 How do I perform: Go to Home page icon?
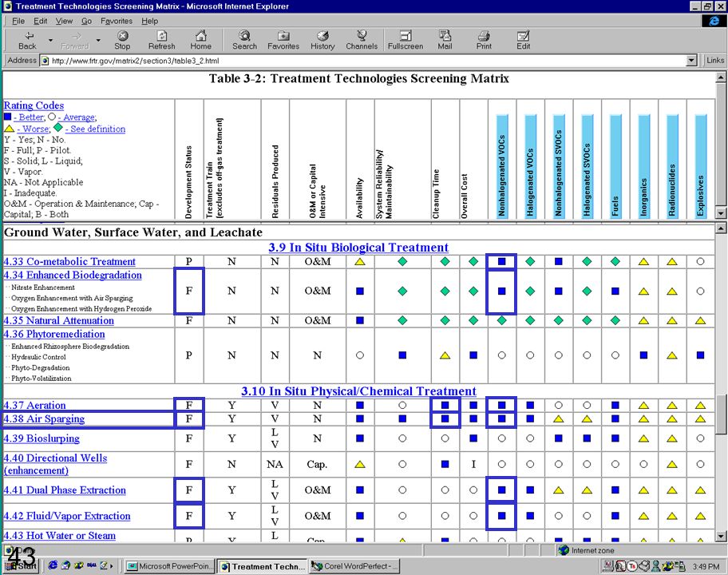200,41
